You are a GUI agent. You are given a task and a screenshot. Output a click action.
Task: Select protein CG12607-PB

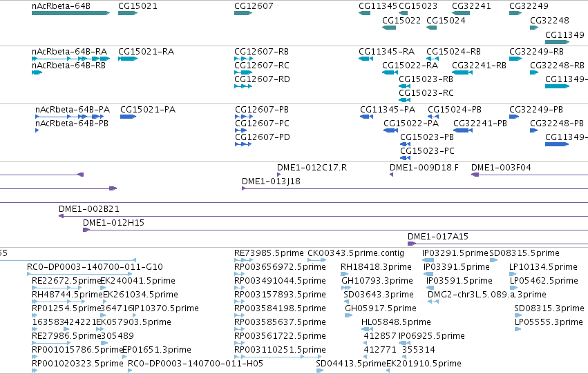tap(262, 110)
